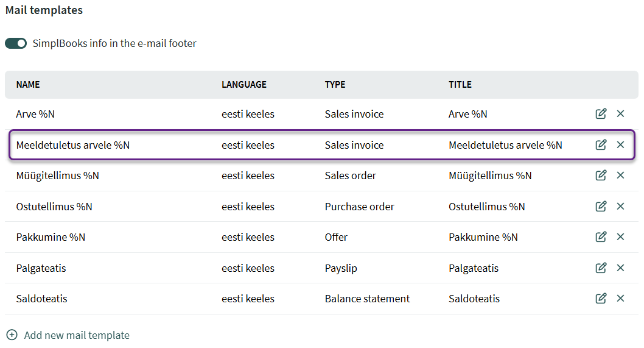Edit the Pakkumine %N offer template

pyautogui.click(x=601, y=236)
